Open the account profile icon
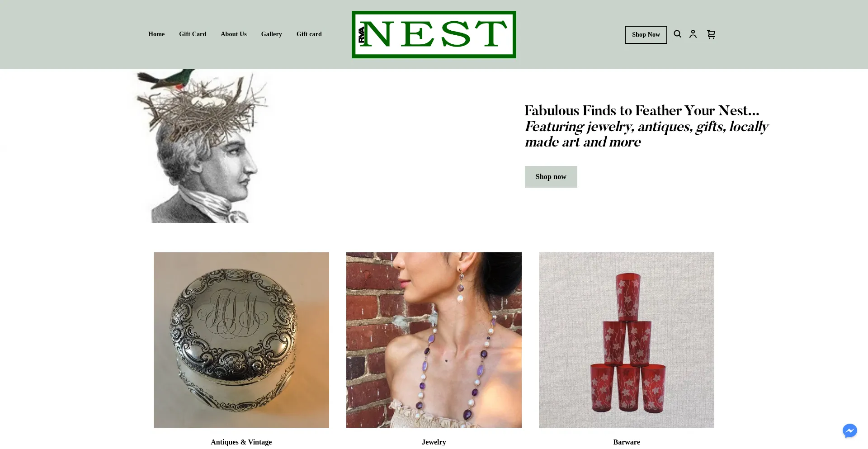 (693, 34)
